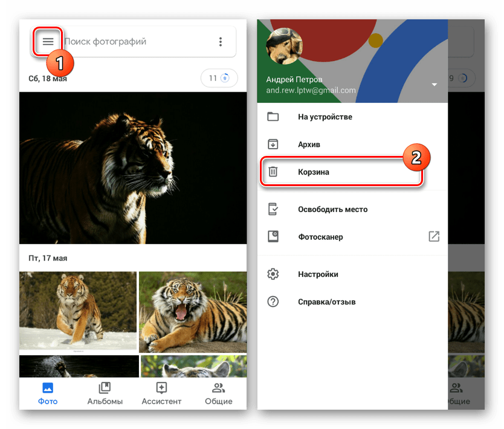Expand the account switcher dropdown arrow
504x429 pixels.
pyautogui.click(x=434, y=85)
